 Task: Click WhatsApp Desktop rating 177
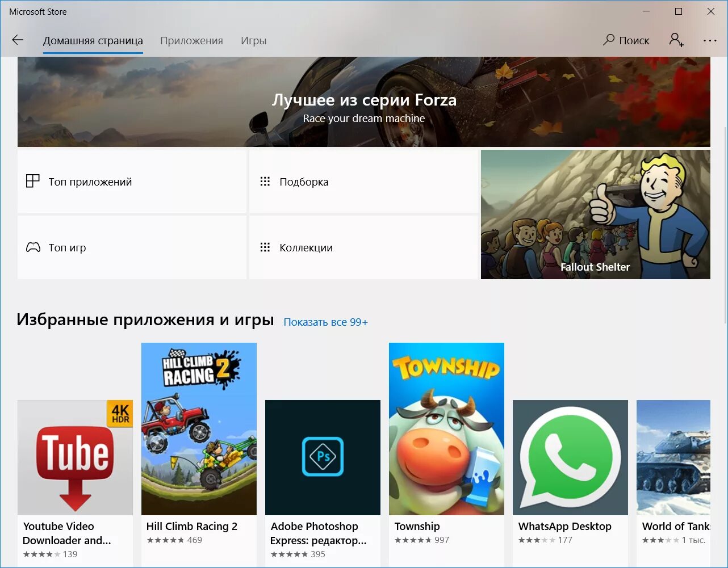coord(546,540)
